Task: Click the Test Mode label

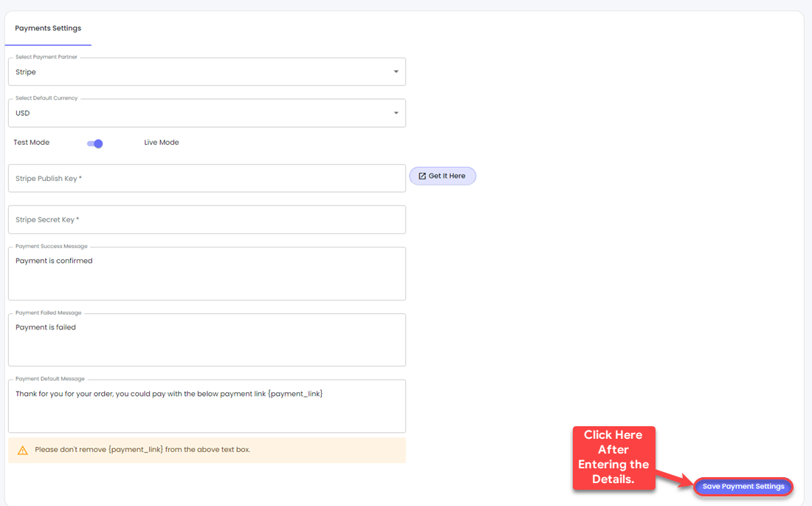Action: point(32,142)
